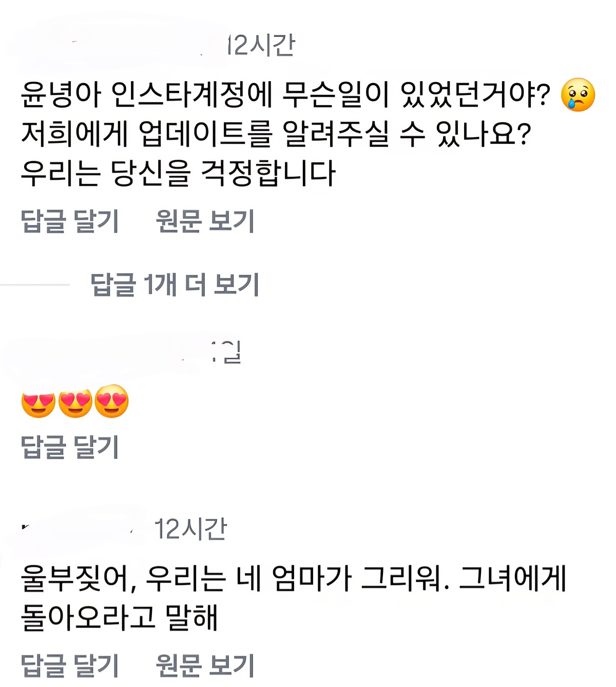Click the 12시간 timestamp of the first comment

pyautogui.click(x=261, y=45)
